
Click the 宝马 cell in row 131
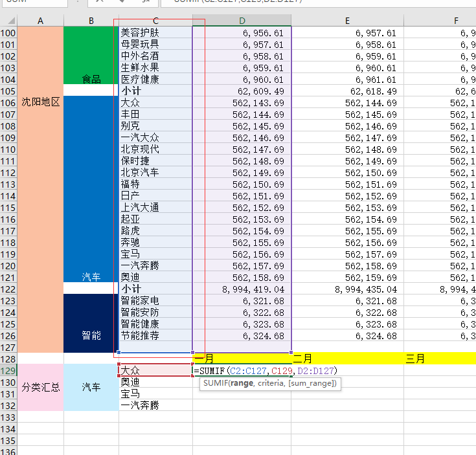click(155, 394)
